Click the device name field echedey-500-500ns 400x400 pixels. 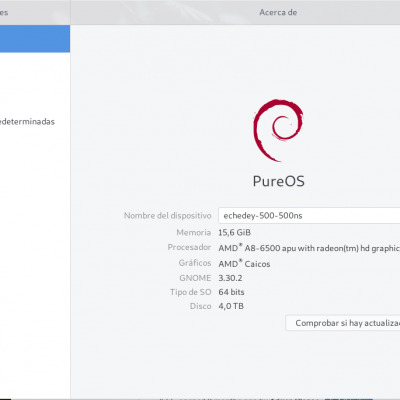pyautogui.click(x=309, y=215)
